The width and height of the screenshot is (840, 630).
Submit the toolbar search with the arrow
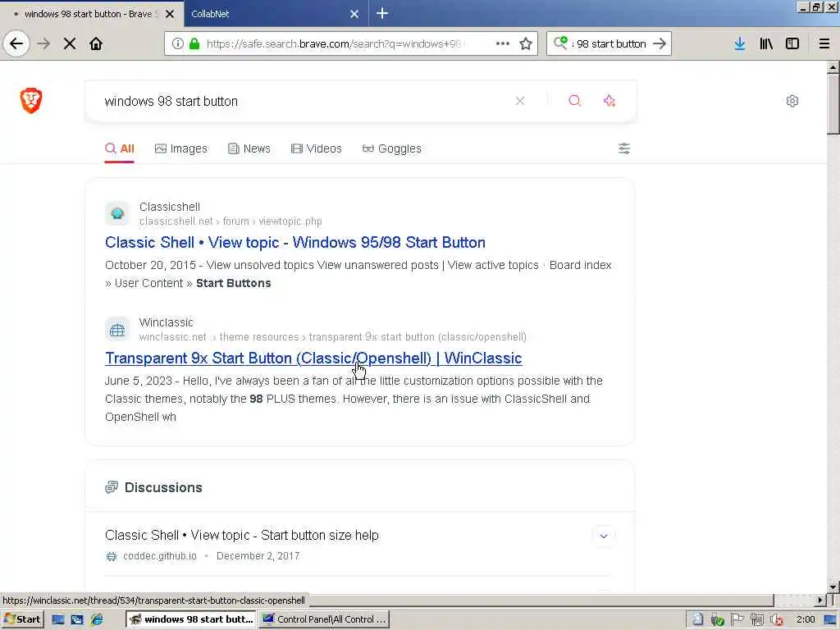tap(660, 43)
